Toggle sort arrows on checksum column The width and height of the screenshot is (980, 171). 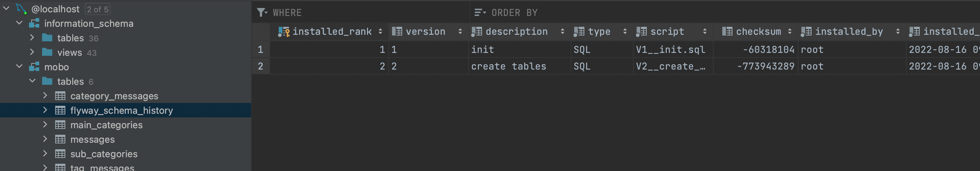pyautogui.click(x=790, y=32)
